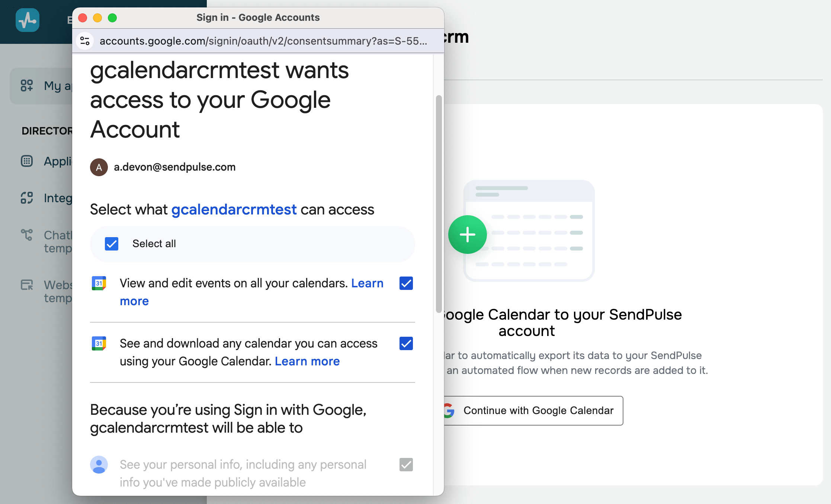
Task: Click Continue with Google Calendar button
Action: 533,411
